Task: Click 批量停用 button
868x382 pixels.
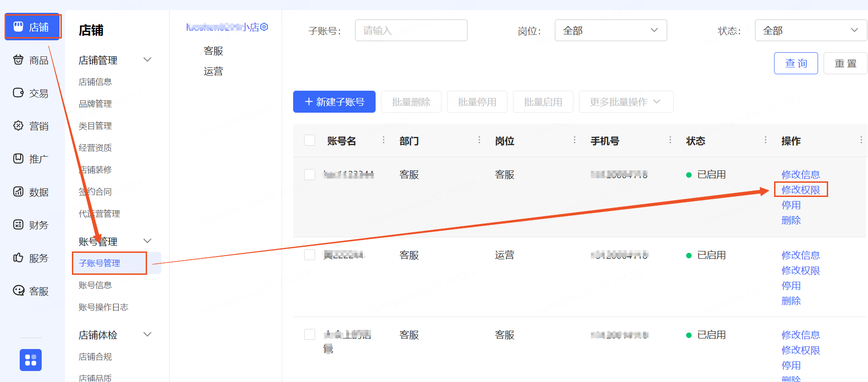Action: tap(477, 102)
